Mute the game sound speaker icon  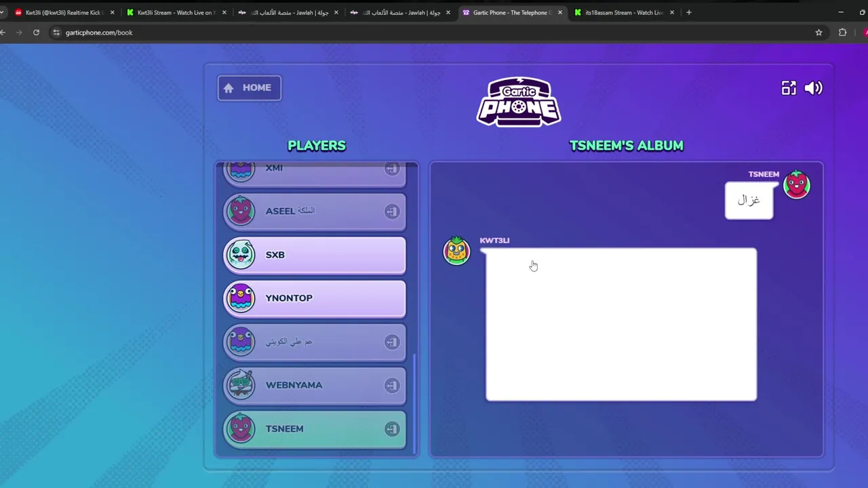tap(813, 88)
